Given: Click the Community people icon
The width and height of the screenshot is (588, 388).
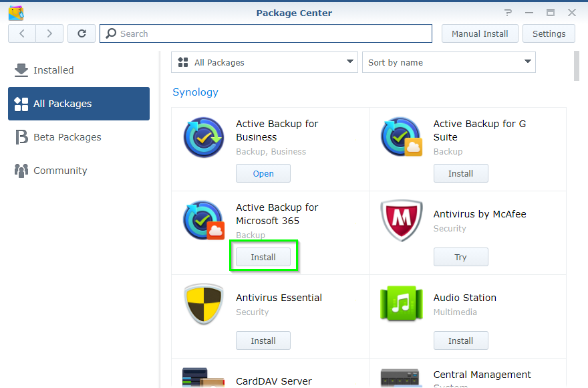Looking at the screenshot, I should click(x=21, y=171).
